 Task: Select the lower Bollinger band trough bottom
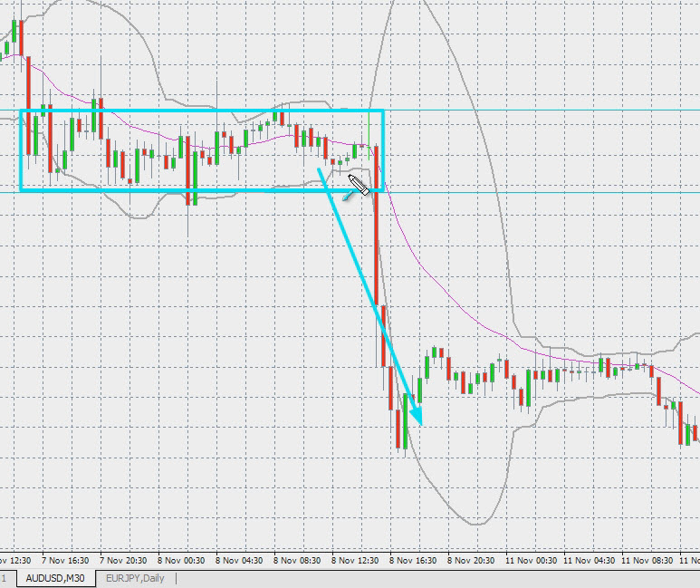pyautogui.click(x=475, y=523)
